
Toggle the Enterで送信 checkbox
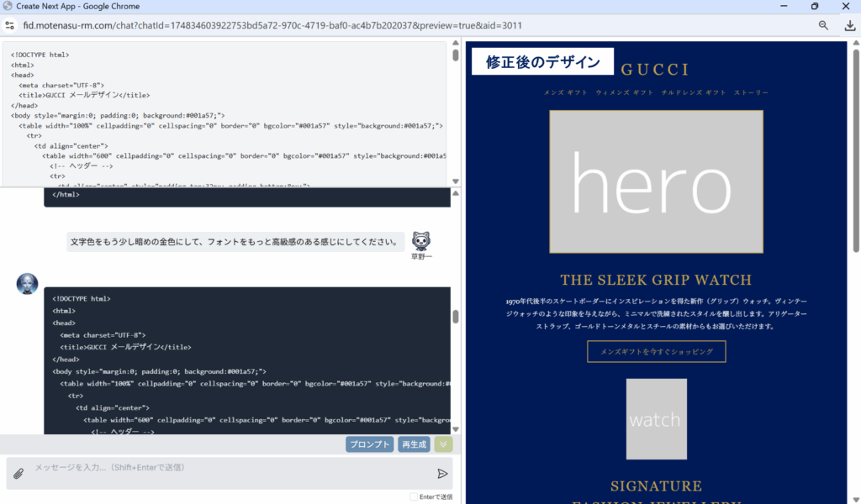pyautogui.click(x=413, y=497)
